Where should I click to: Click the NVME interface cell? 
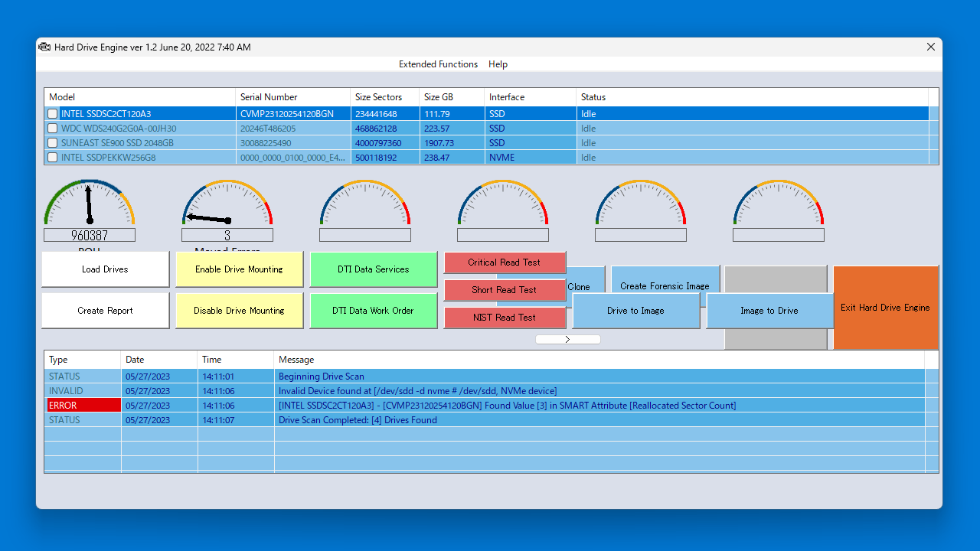pyautogui.click(x=530, y=158)
